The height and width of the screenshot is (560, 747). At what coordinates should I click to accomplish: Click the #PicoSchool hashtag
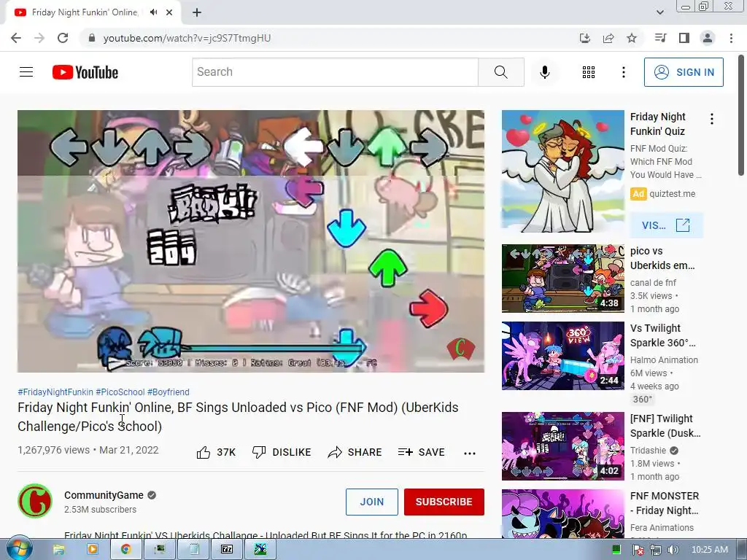(120, 392)
